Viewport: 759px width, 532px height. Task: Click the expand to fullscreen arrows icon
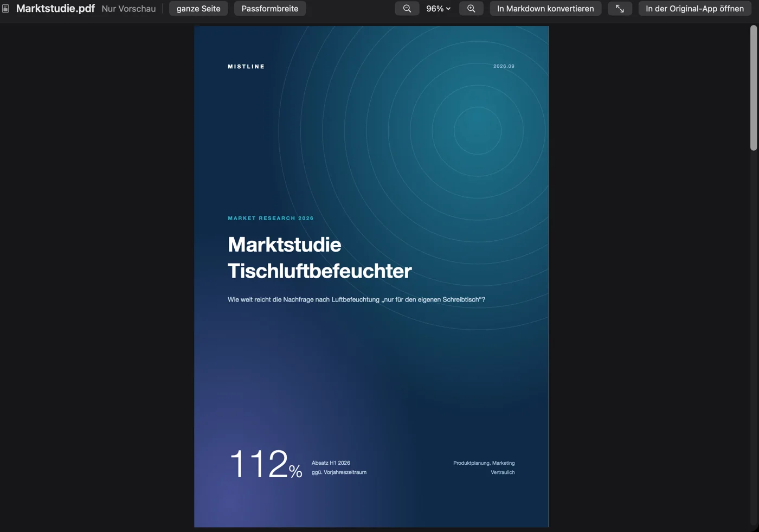pos(620,9)
